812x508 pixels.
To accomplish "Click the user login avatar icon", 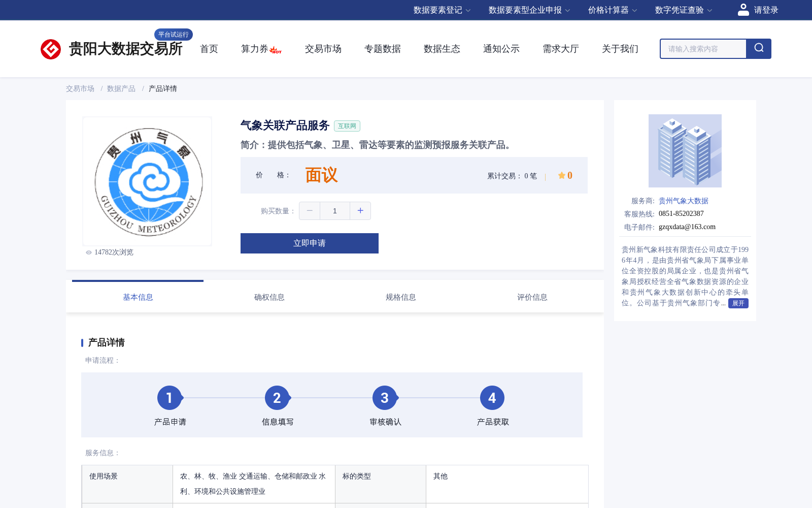I will tap(743, 10).
